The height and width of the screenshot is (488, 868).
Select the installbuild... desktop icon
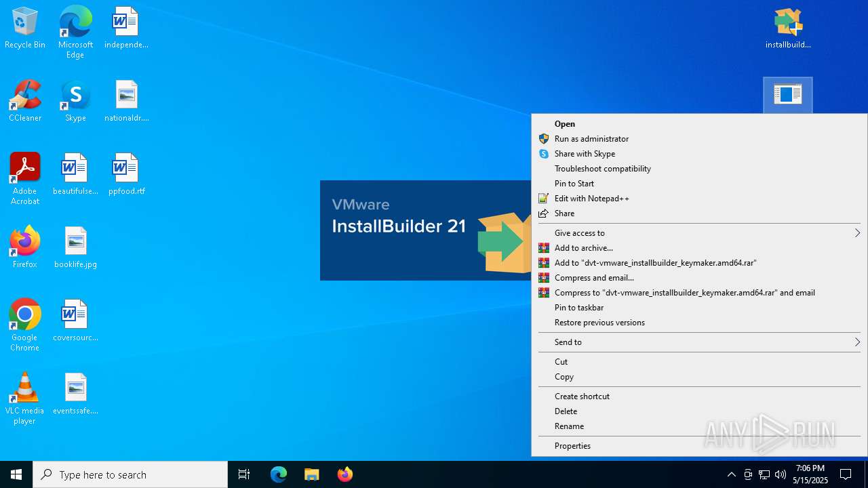pyautogui.click(x=788, y=28)
